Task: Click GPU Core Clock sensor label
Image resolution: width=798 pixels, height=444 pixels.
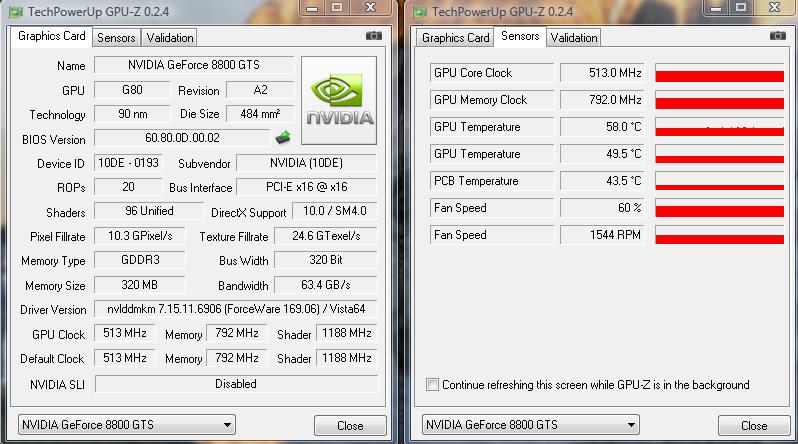Action: pyautogui.click(x=492, y=73)
